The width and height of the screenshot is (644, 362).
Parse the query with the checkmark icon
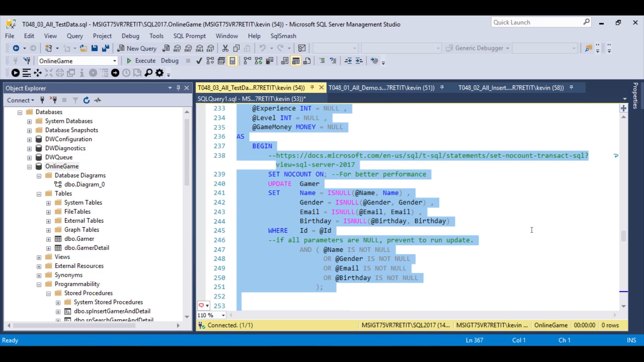199,61
